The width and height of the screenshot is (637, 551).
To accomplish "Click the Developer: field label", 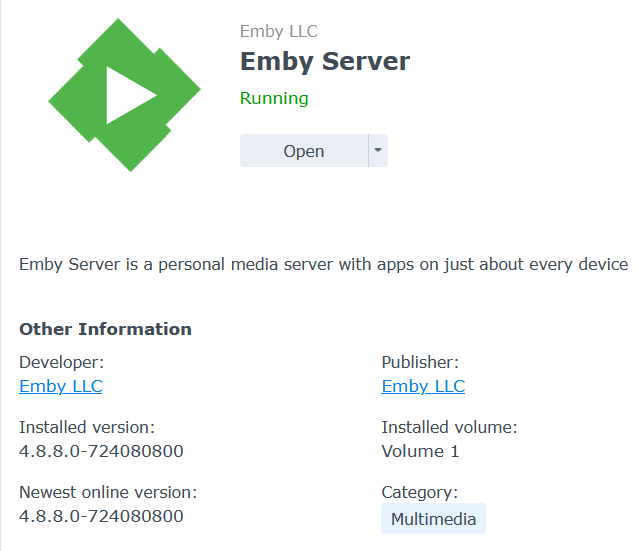I will click(61, 362).
